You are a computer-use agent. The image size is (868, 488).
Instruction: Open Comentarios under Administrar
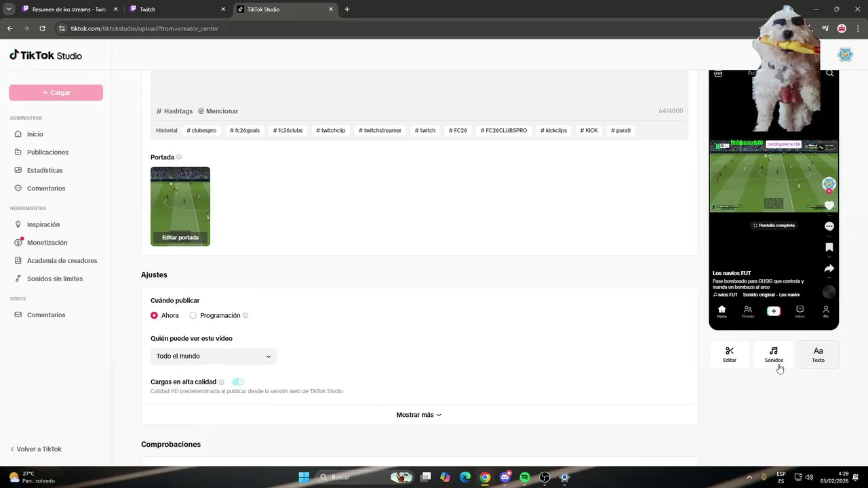pos(46,188)
